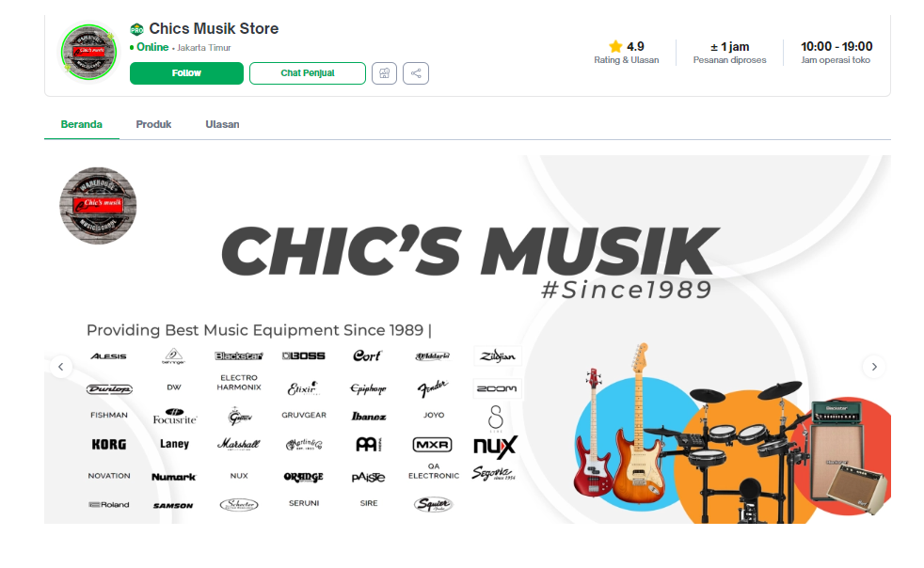
Task: Click the share icon button
Action: pos(416,73)
